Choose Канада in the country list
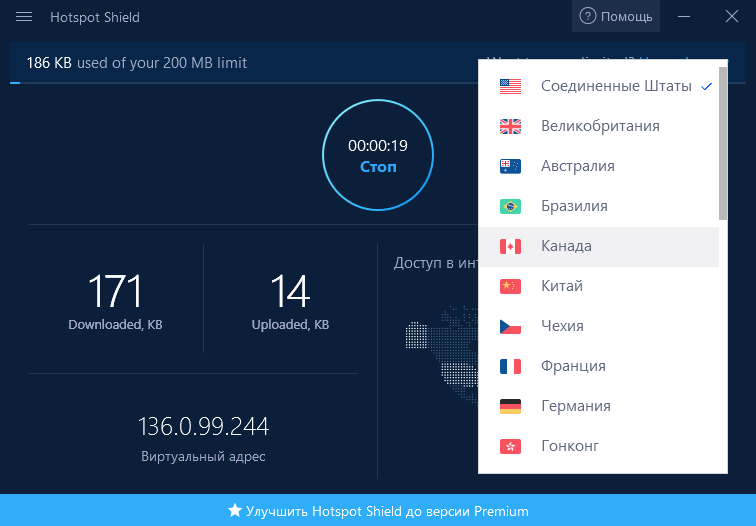 coord(598,246)
